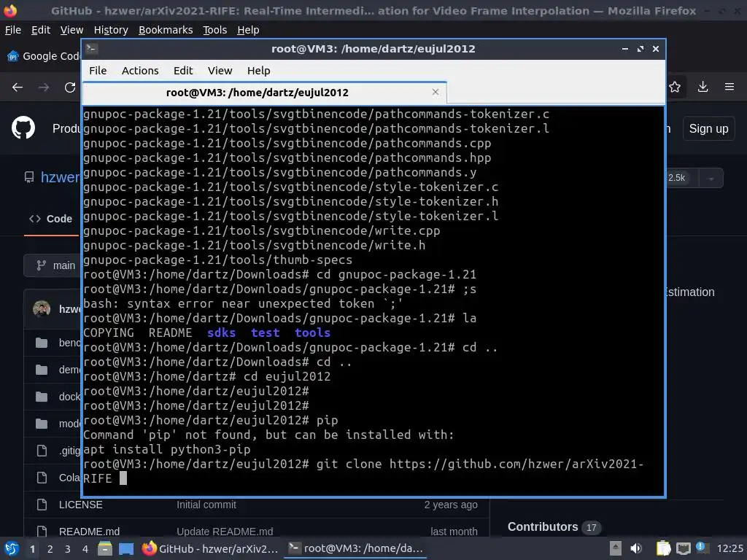747x560 pixels.
Task: Open Firefox File menu
Action: coord(13,30)
